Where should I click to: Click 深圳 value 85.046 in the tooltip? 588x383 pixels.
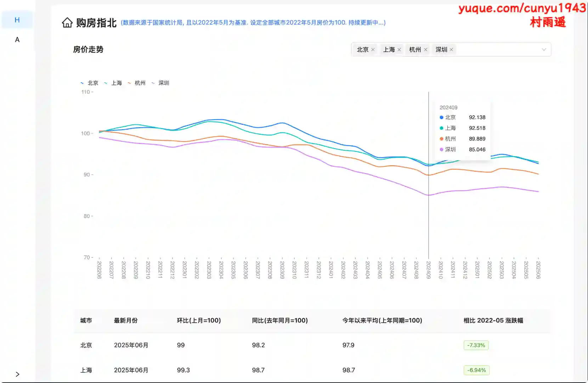click(x=477, y=149)
